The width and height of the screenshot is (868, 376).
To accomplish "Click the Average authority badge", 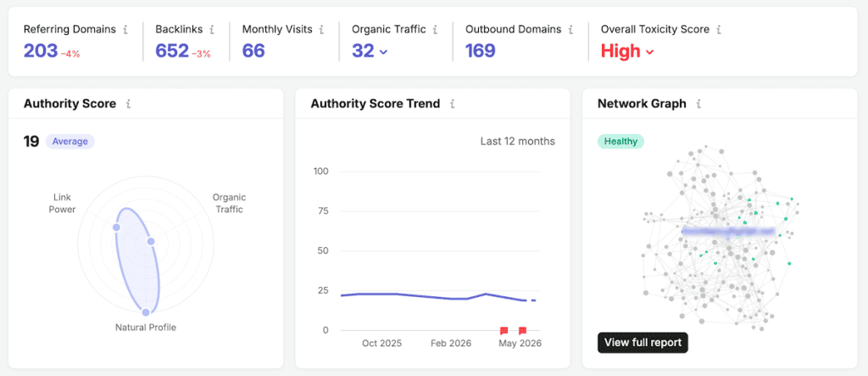I will (70, 142).
